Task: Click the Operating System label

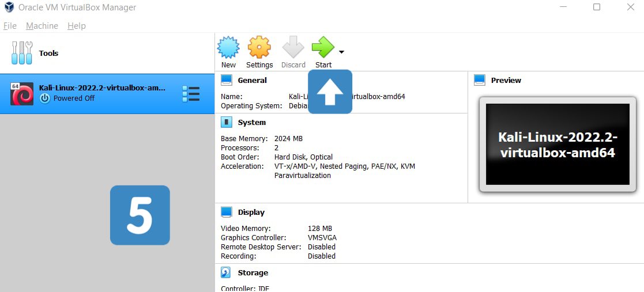Action: [251, 106]
